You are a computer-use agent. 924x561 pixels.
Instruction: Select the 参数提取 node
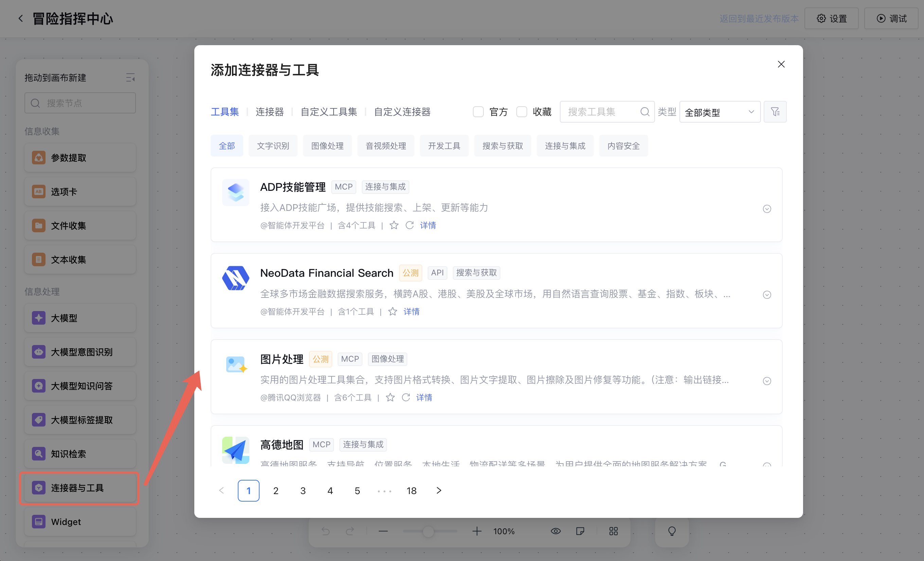coord(80,158)
